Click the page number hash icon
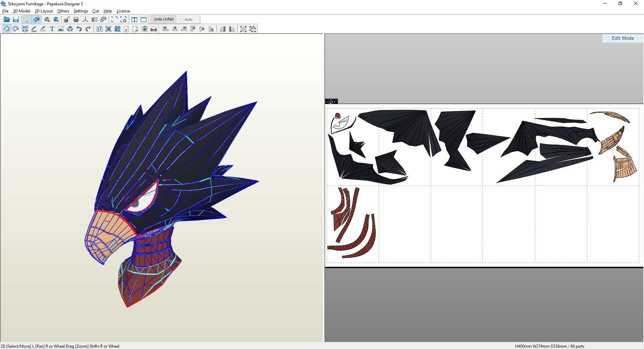Image resolution: width=644 pixels, height=349 pixels. coord(126,29)
